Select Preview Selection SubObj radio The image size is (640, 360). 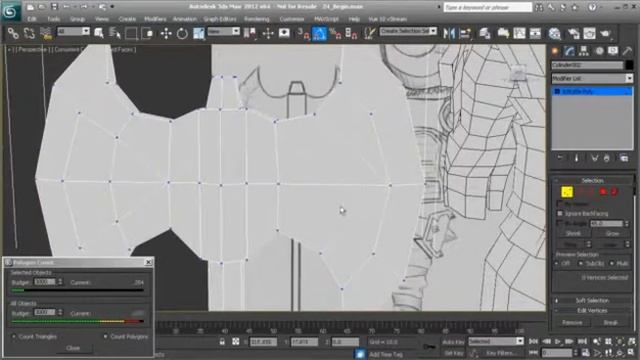[x=581, y=264]
